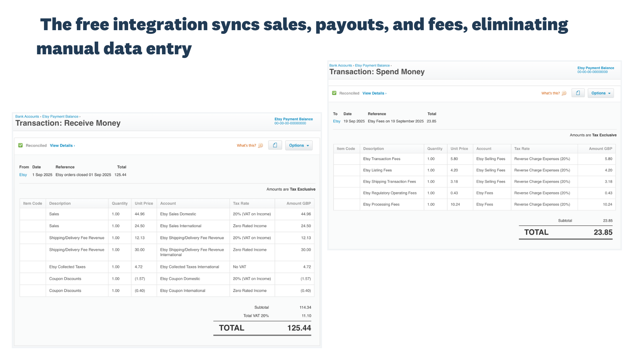Screen dimensions: 644x362
Task: Click the 'Etsy Collected Taxes International' account cell
Action: (193, 267)
